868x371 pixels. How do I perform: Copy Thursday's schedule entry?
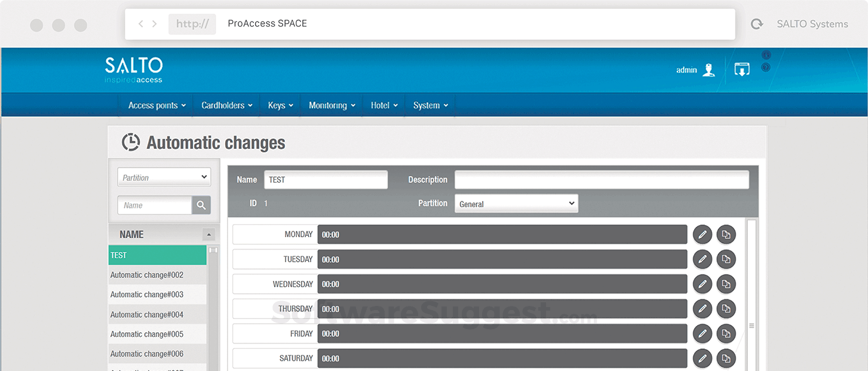726,308
